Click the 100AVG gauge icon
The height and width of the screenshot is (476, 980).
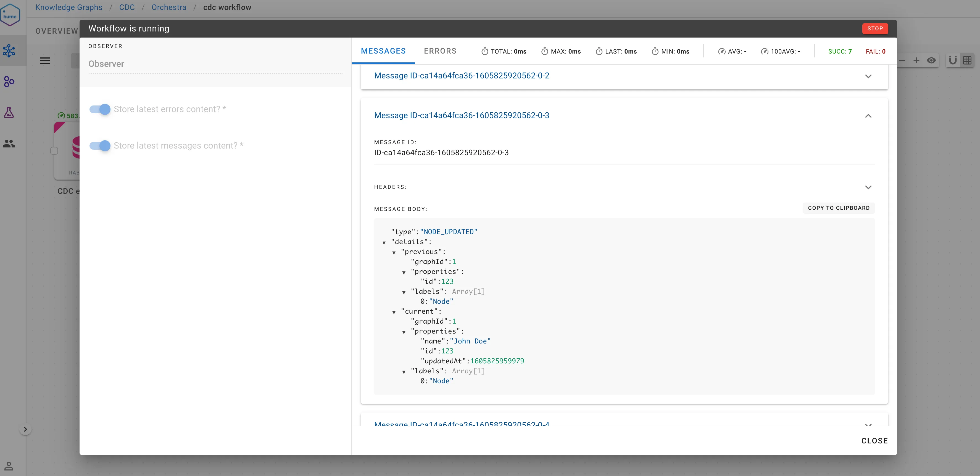point(764,51)
